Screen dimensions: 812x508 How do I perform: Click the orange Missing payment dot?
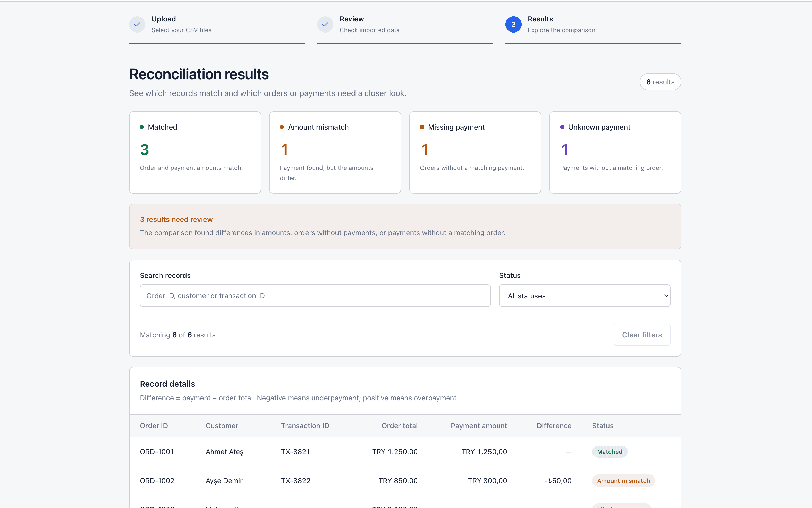422,127
